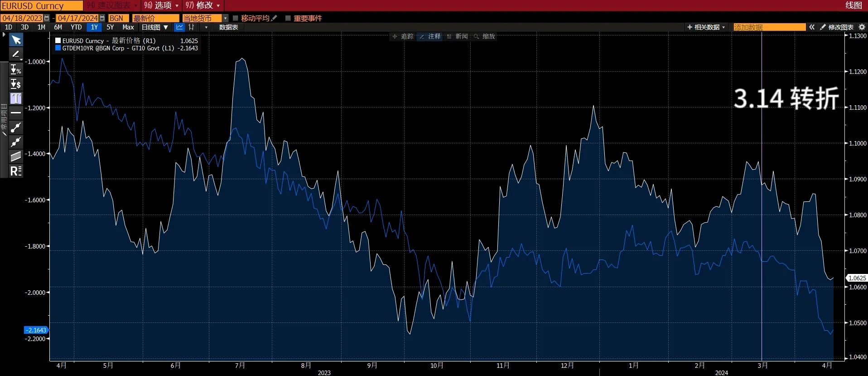Switch to line chart style icon

pyautogui.click(x=180, y=27)
